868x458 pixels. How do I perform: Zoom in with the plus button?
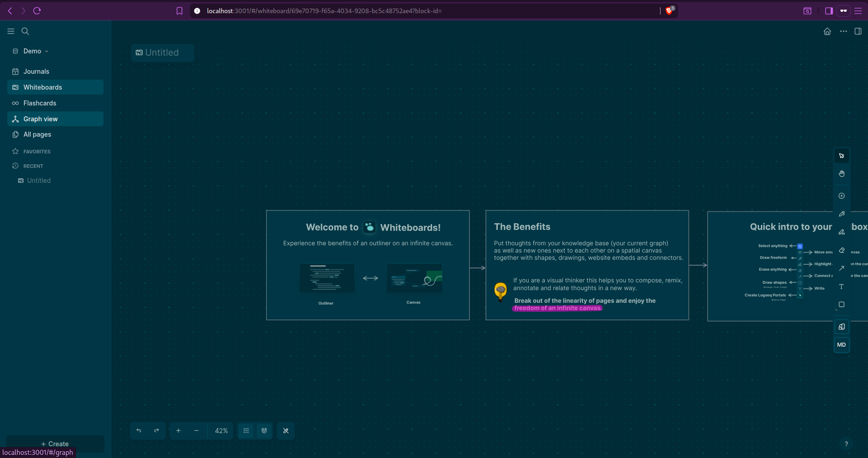[178, 431]
